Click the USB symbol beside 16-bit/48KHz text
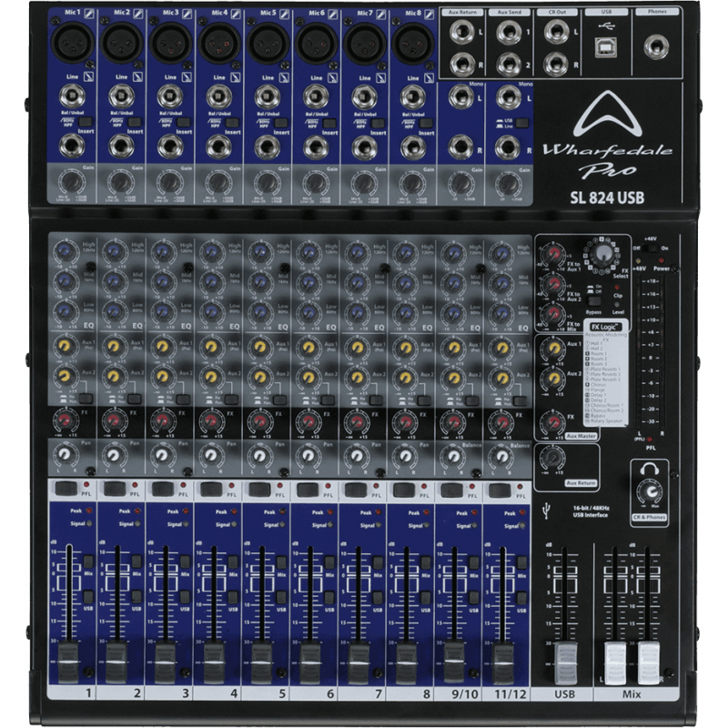The height and width of the screenshot is (728, 728). click(x=547, y=511)
